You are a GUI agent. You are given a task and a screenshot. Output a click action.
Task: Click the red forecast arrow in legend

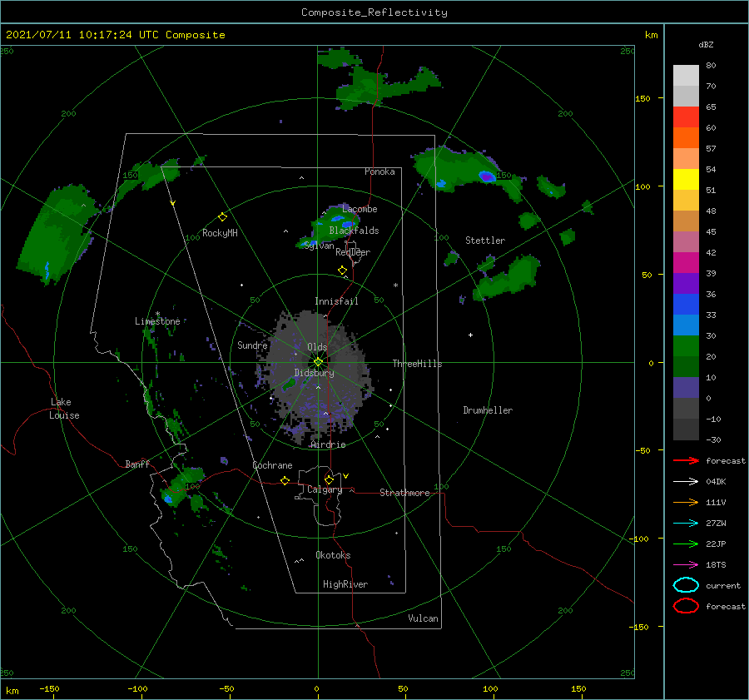[x=686, y=460]
